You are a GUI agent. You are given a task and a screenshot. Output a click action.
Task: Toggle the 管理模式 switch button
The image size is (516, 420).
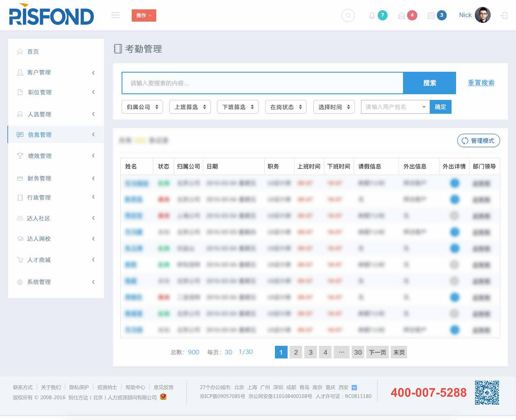click(x=478, y=141)
